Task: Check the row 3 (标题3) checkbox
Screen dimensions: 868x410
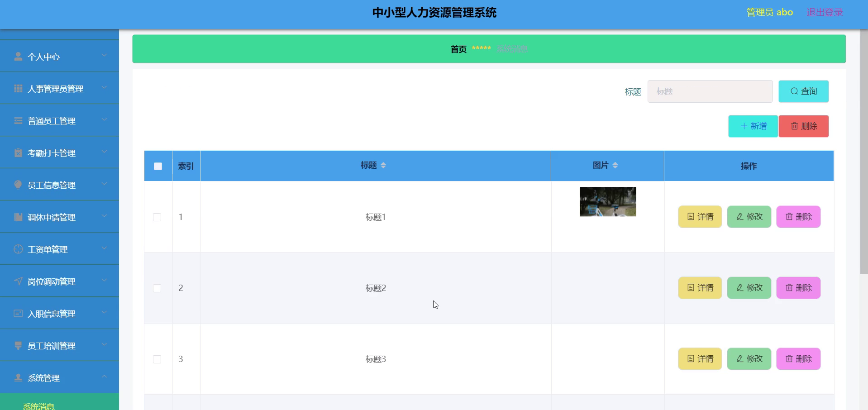Action: pos(157,359)
